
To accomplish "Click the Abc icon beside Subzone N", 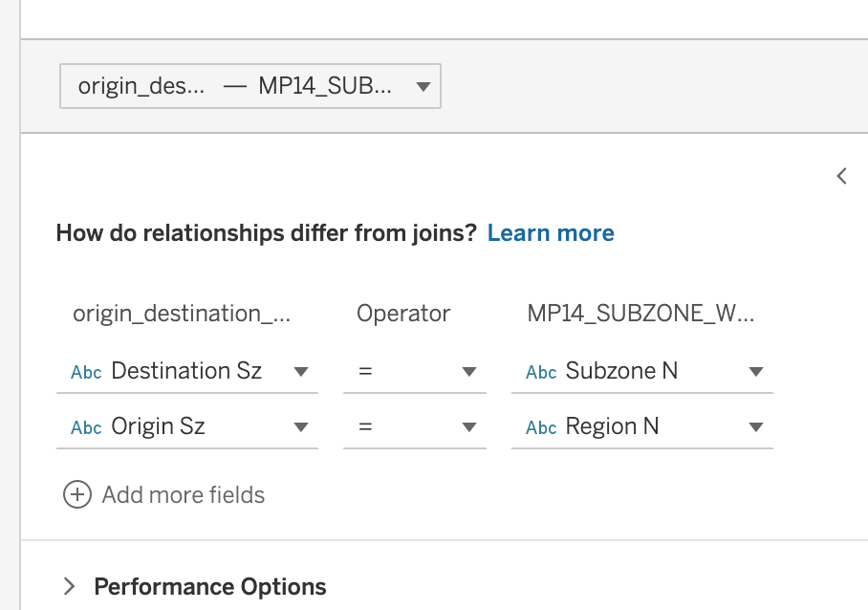I will (541, 372).
